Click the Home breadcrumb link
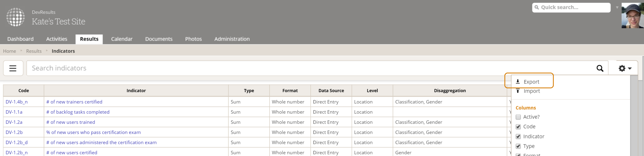 (x=9, y=51)
